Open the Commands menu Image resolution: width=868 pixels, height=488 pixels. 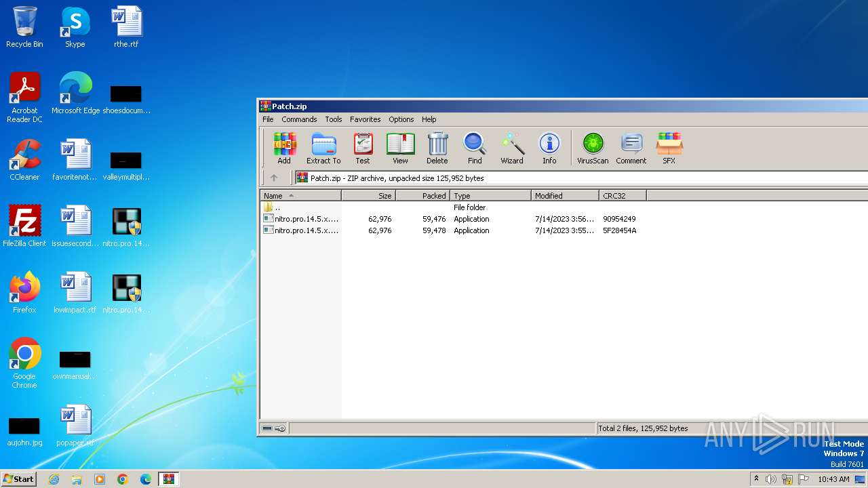[x=299, y=119]
